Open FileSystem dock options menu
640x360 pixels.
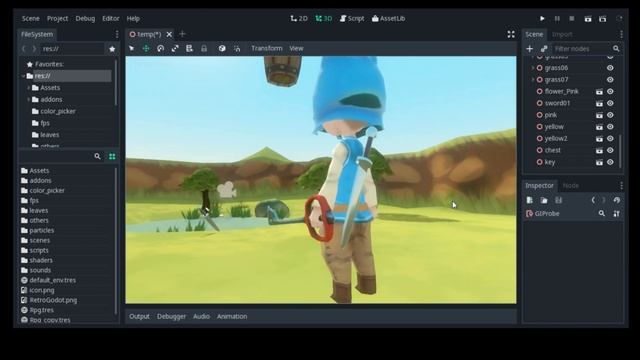click(x=117, y=34)
